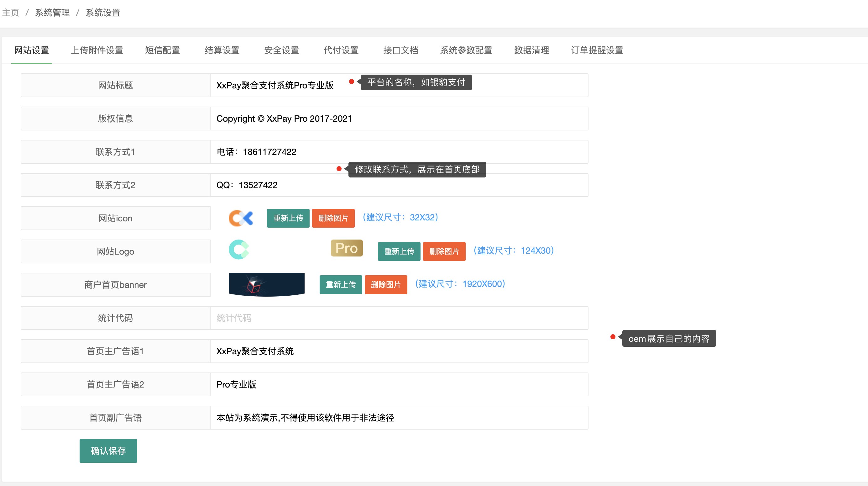Click 系统管理 in the breadcrumb
Screen dimensions: 868x486
(52, 13)
